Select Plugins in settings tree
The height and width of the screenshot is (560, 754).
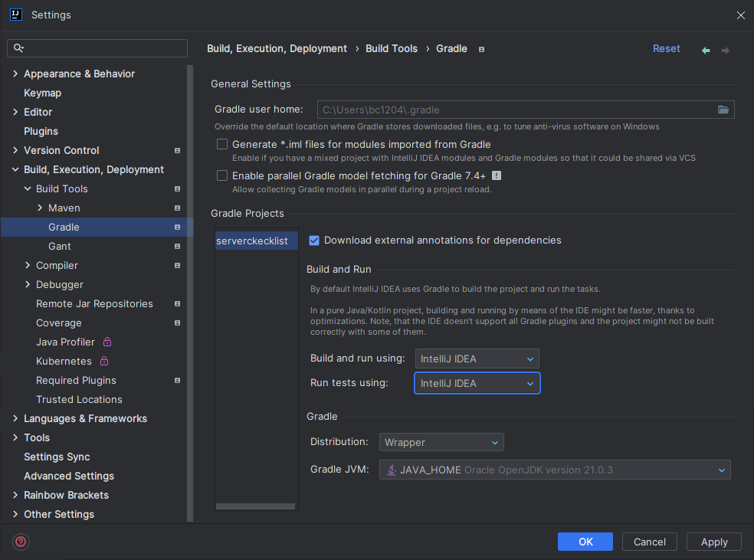[x=41, y=131]
